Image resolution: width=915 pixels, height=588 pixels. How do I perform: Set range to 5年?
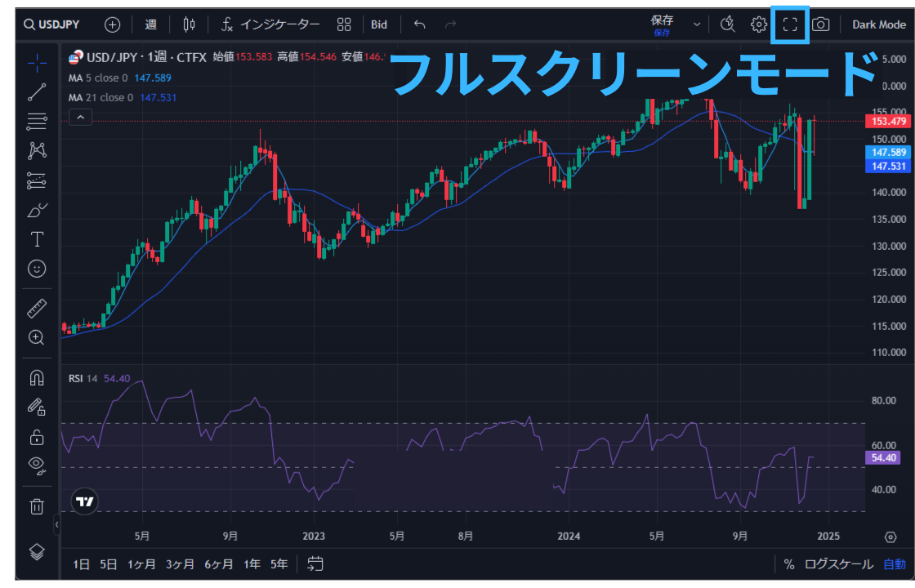click(x=279, y=564)
